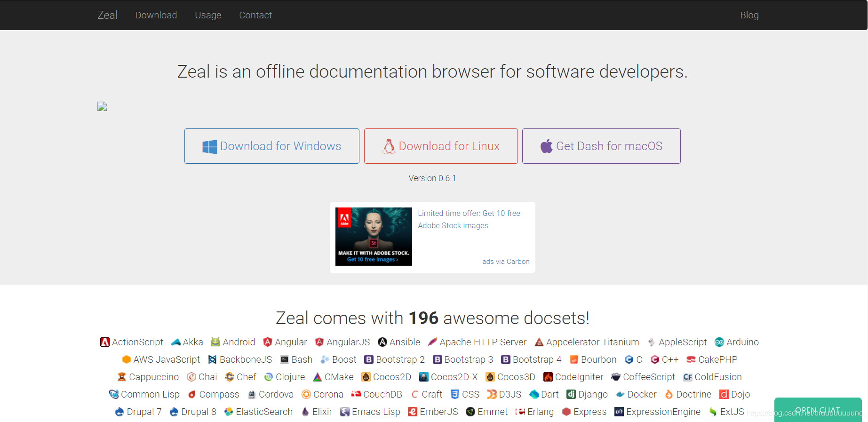
Task: Click the Appcelerator Titanium docset name
Action: 593,342
